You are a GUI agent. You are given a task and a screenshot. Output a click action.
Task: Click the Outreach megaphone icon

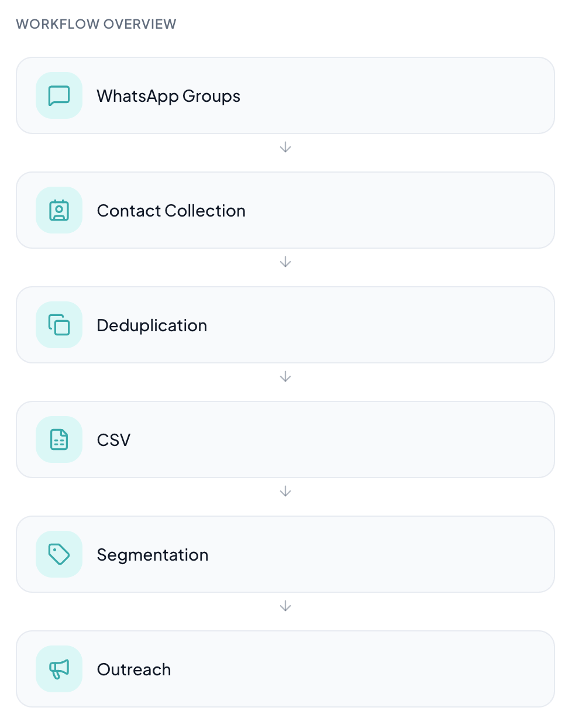[x=59, y=669]
